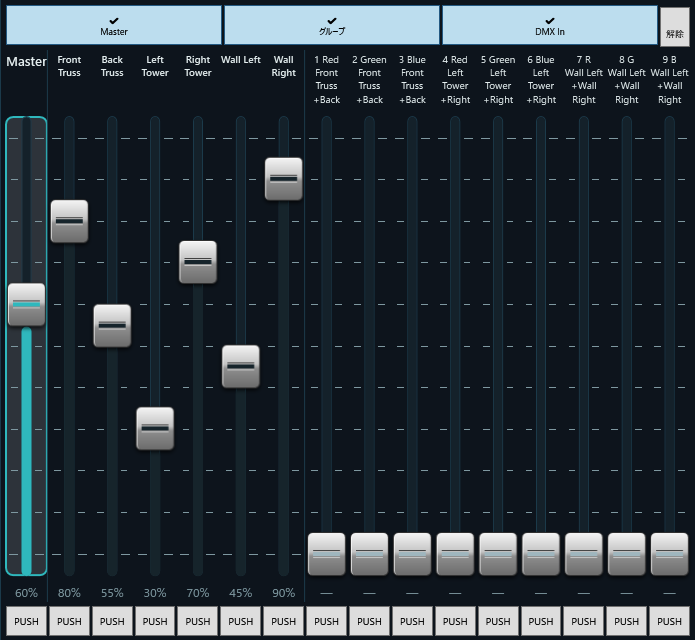Click the 7 R Wall Left fader handle
The image size is (696, 640).
point(584,554)
